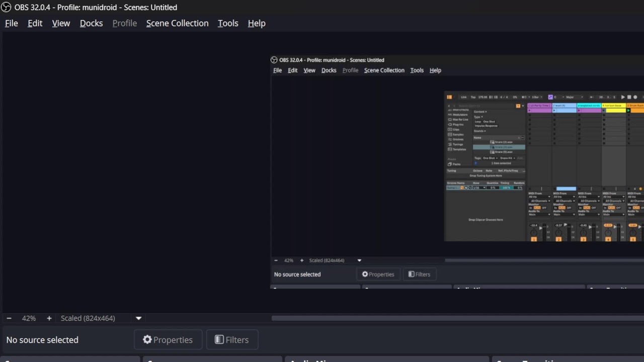Open the 1 Bar quantization dropdown in Ableton

tap(537, 97)
